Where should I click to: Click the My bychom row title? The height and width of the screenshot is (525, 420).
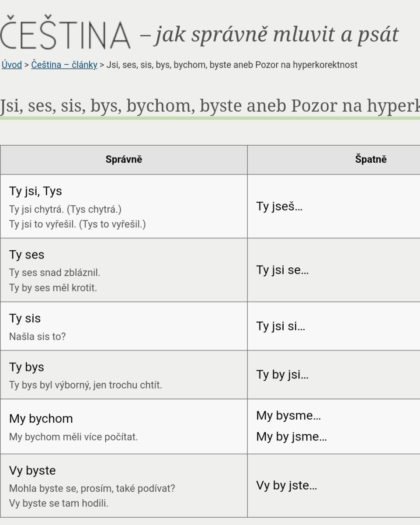[41, 419]
